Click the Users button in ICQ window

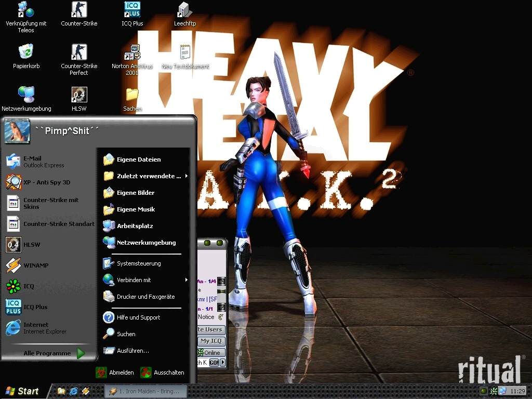[x=211, y=329]
